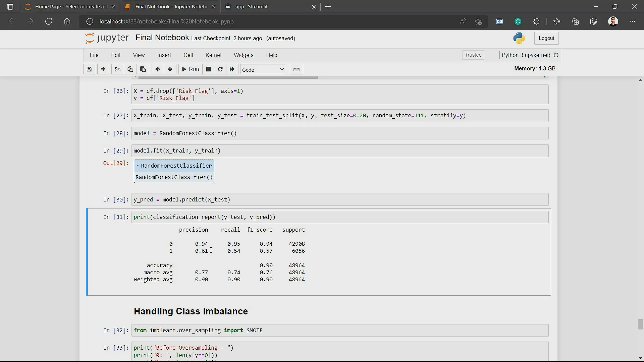Collapse the RandomForestClassifier output widget arrow
The image size is (644, 362).
click(x=138, y=166)
